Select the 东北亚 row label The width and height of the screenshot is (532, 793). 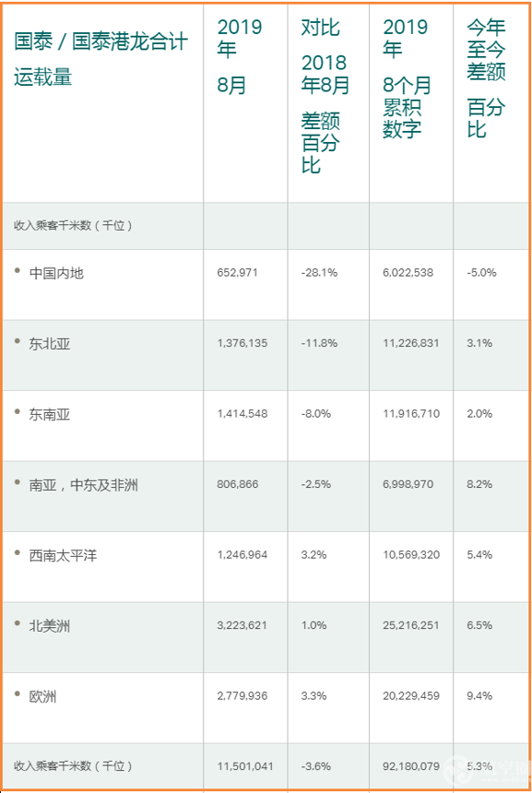[50, 345]
